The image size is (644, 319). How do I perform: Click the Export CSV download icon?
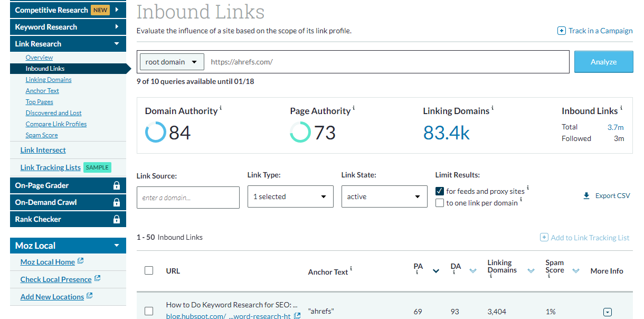586,196
